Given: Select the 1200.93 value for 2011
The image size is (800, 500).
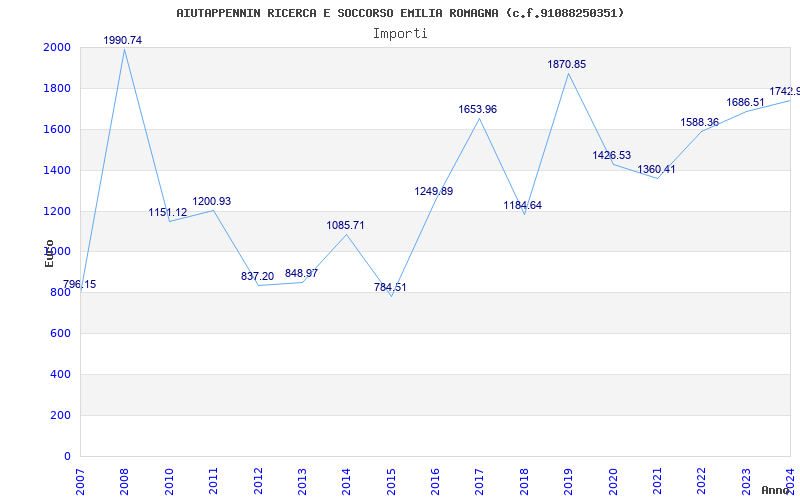Looking at the screenshot, I should click(212, 202).
